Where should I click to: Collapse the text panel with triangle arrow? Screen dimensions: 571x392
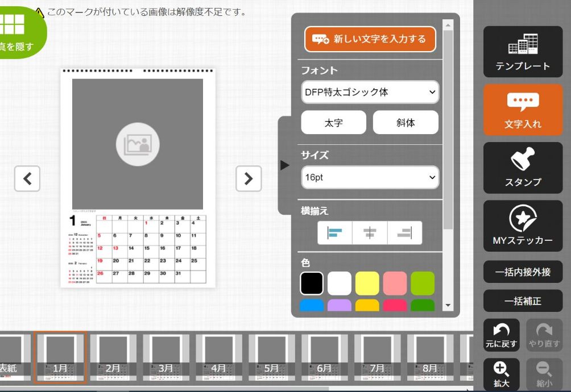point(285,165)
